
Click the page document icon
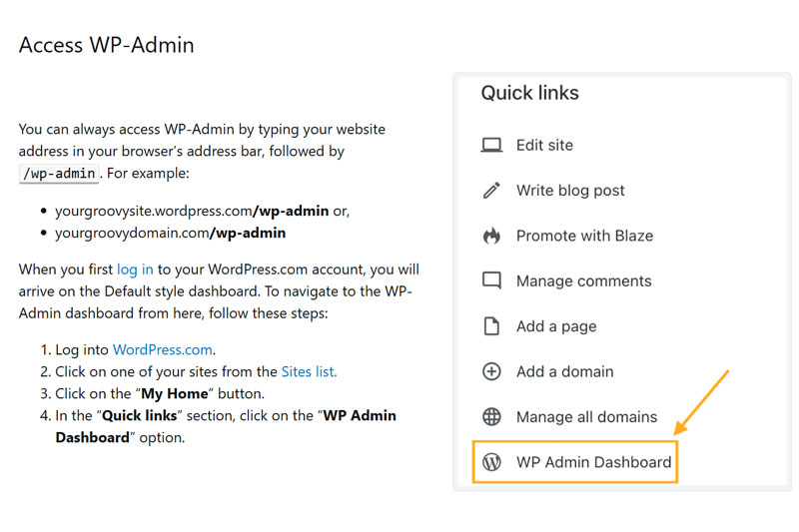[x=491, y=326]
